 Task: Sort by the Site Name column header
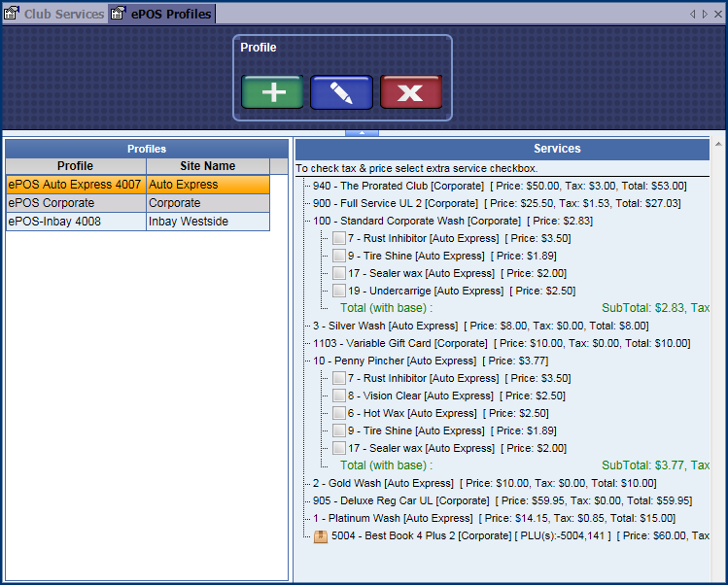coord(206,166)
